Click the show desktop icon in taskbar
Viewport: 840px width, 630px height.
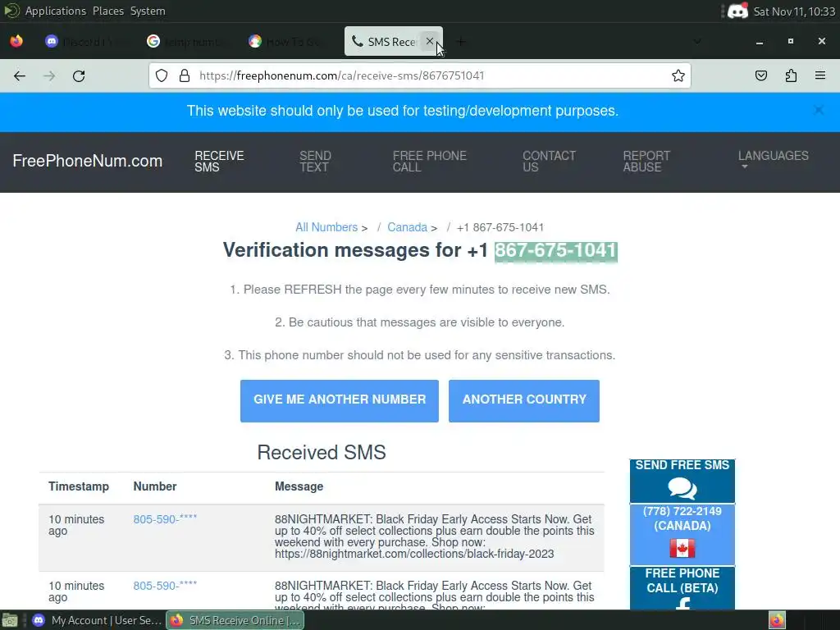click(x=10, y=620)
